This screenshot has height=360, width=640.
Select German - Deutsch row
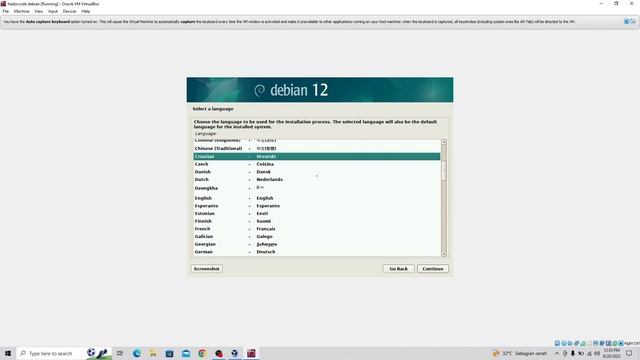click(x=317, y=252)
